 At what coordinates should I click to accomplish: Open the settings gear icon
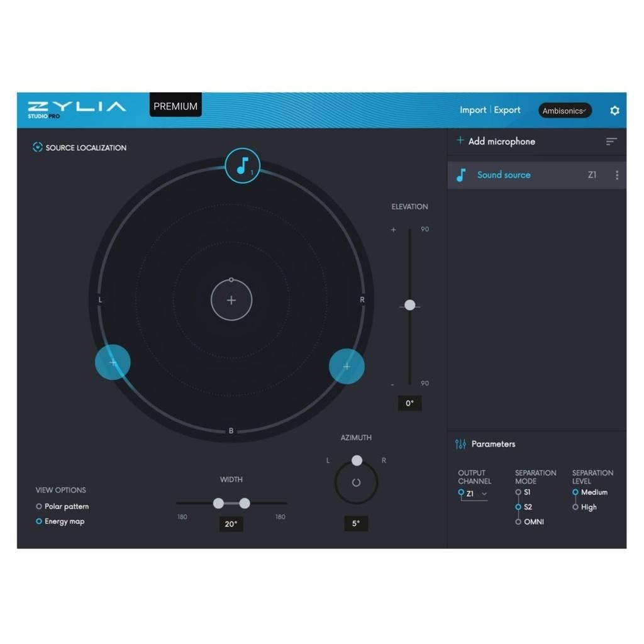coord(614,111)
